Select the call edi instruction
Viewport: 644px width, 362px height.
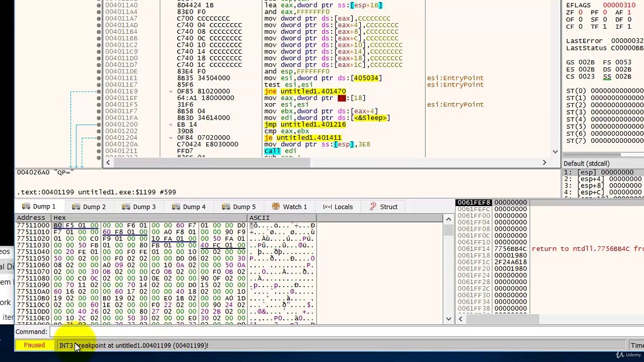click(280, 151)
